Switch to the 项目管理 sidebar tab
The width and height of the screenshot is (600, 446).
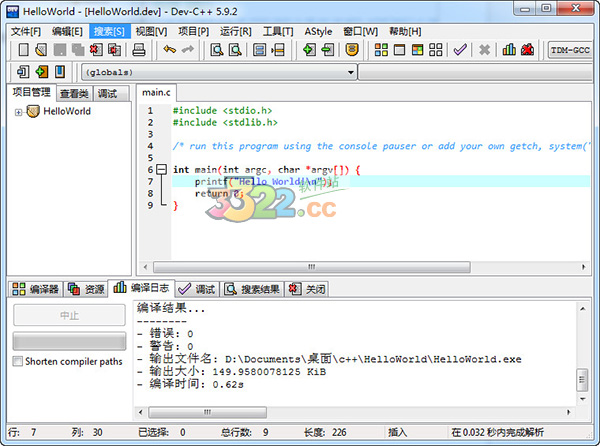click(x=32, y=92)
